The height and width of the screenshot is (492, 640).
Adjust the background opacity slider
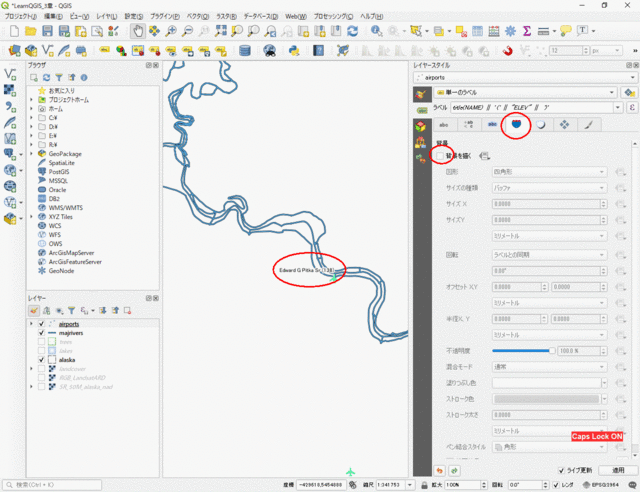[523, 351]
